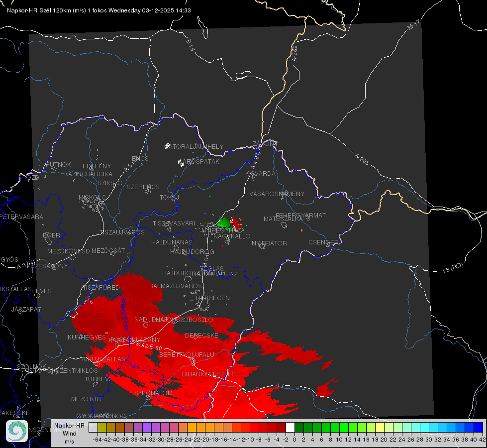The image size is (487, 448).
Task: Click the BERETTYÓÚJFALU city label
Action: coord(187,355)
